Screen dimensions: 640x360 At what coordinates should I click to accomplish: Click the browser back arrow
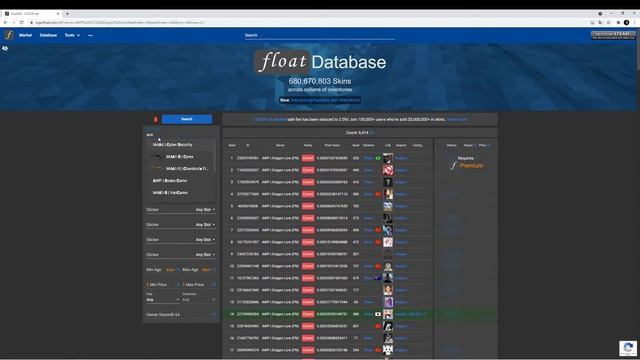click(x=5, y=22)
